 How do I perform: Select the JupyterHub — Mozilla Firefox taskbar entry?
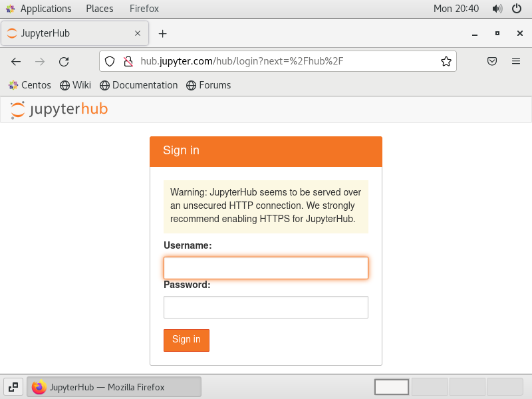[114, 387]
